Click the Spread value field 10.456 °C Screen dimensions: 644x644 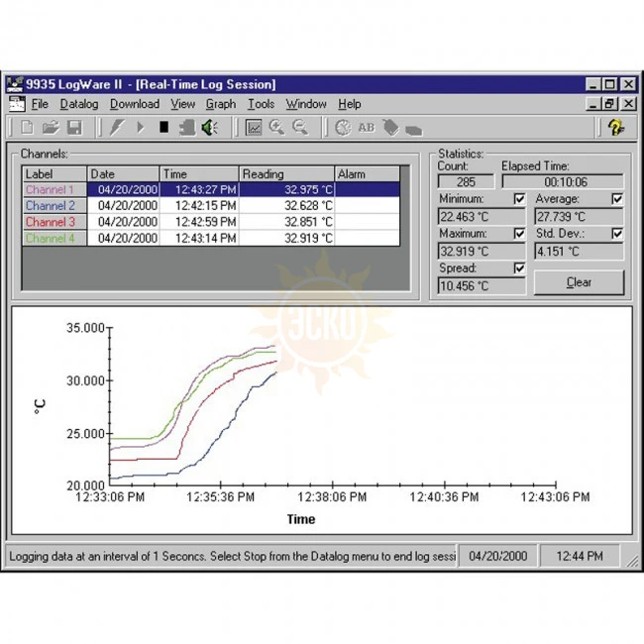(482, 286)
